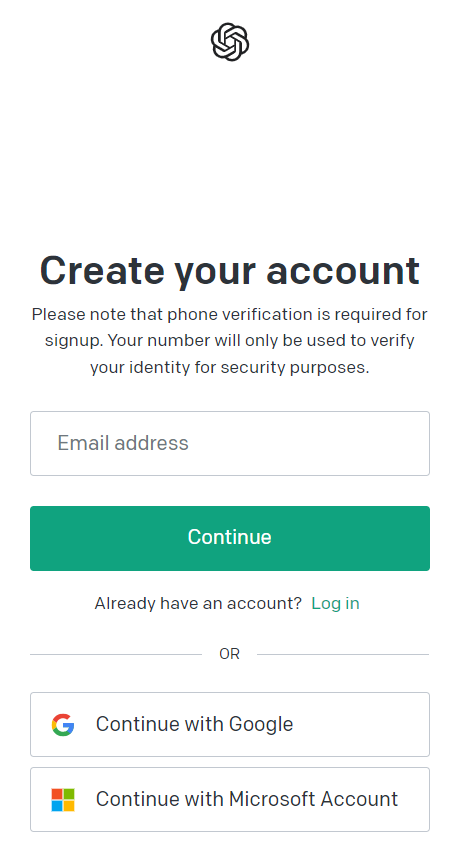Click the 'Your number will only be used' line
This screenshot has width=459, height=854.
230,340
